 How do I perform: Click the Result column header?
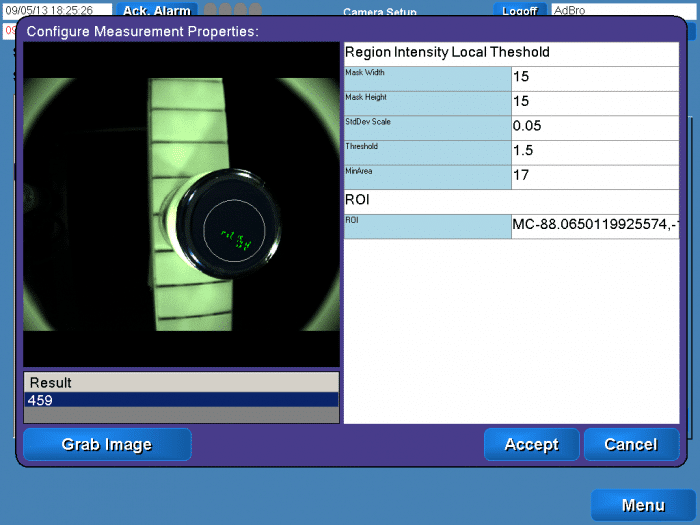tap(181, 383)
